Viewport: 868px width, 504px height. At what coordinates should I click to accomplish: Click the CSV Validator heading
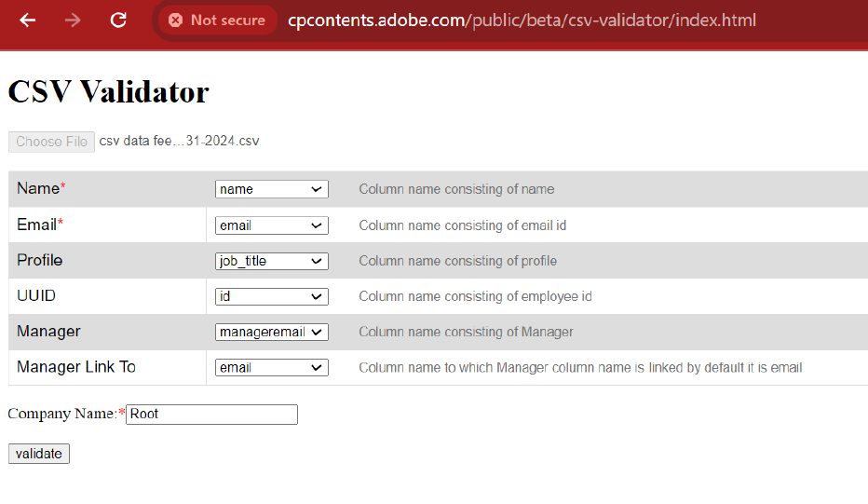coord(108,92)
